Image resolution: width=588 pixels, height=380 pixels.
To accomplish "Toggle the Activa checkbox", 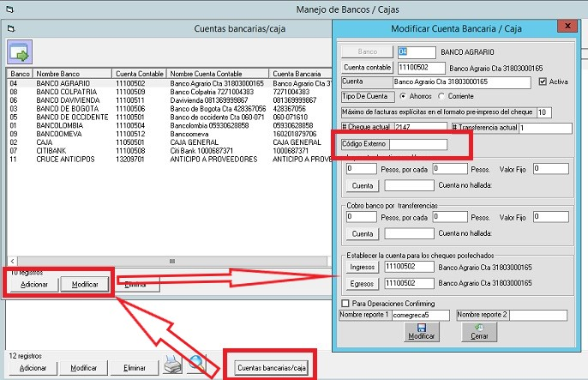I will (x=541, y=82).
